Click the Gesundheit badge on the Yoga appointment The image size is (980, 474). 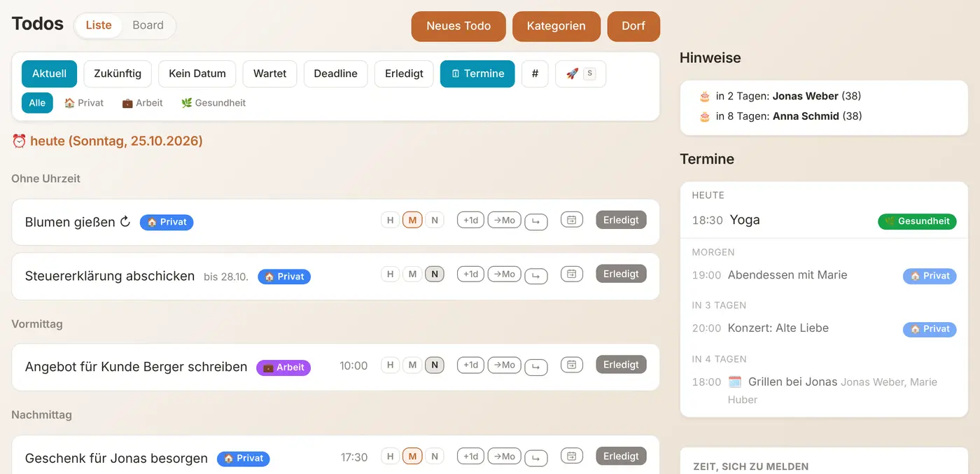(917, 221)
